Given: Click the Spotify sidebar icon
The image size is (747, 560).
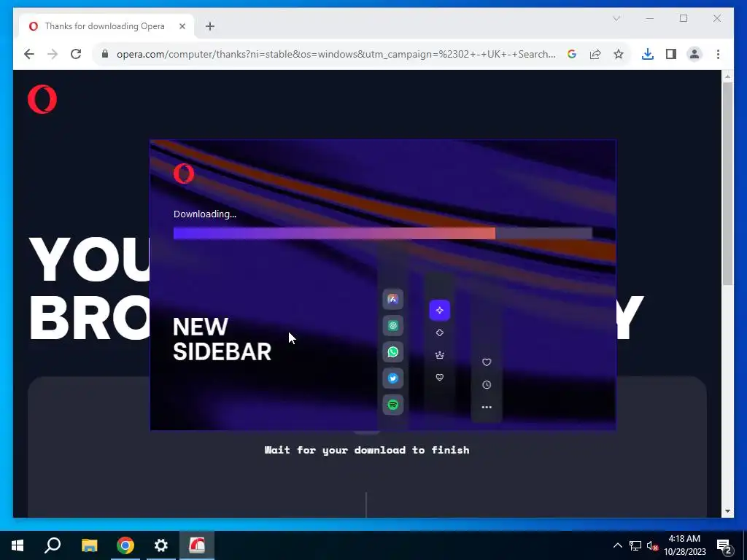Looking at the screenshot, I should pyautogui.click(x=392, y=405).
